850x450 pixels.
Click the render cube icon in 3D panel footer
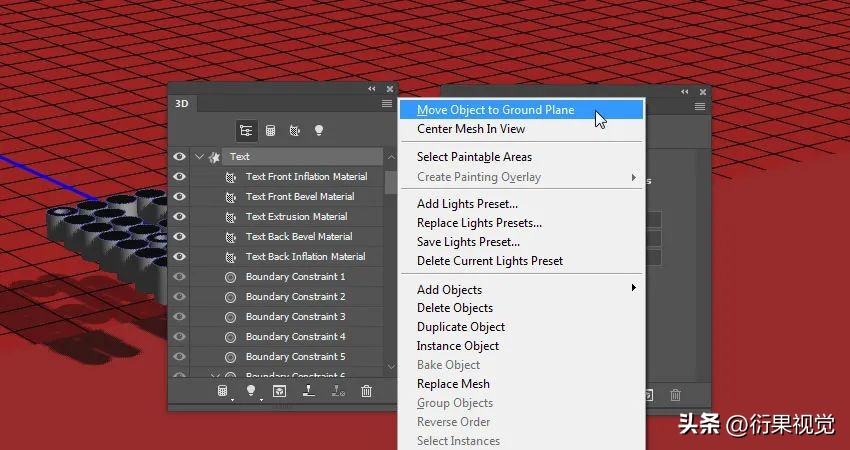(279, 391)
